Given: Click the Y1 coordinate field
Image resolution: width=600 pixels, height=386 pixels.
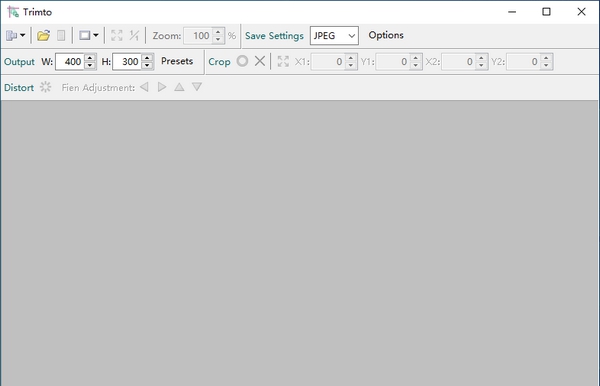Looking at the screenshot, I should 393,62.
